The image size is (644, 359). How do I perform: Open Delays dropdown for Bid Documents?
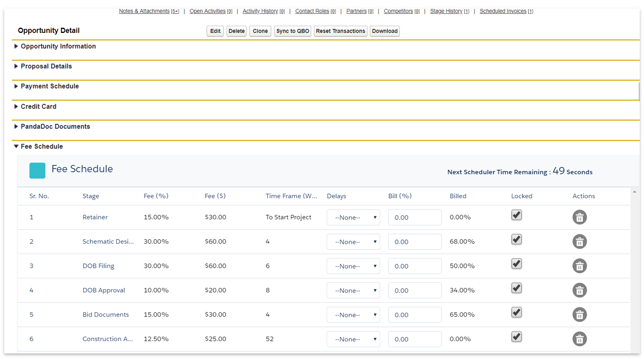(x=353, y=315)
